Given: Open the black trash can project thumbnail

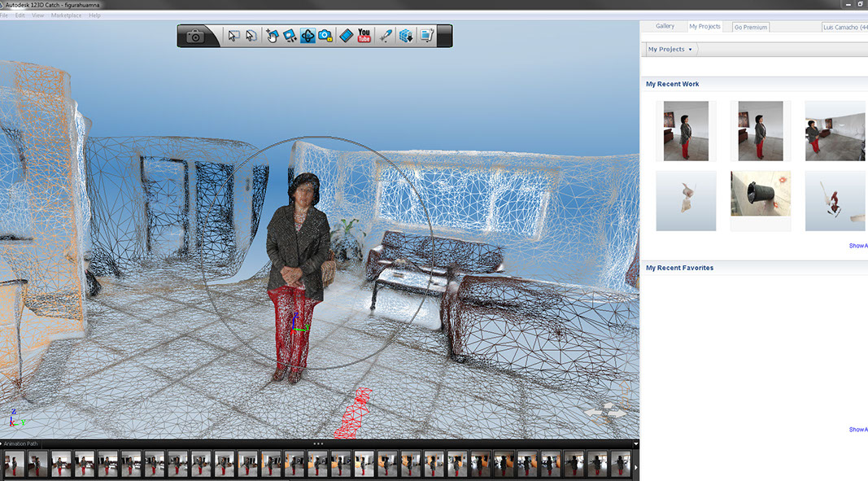Looking at the screenshot, I should 761,194.
